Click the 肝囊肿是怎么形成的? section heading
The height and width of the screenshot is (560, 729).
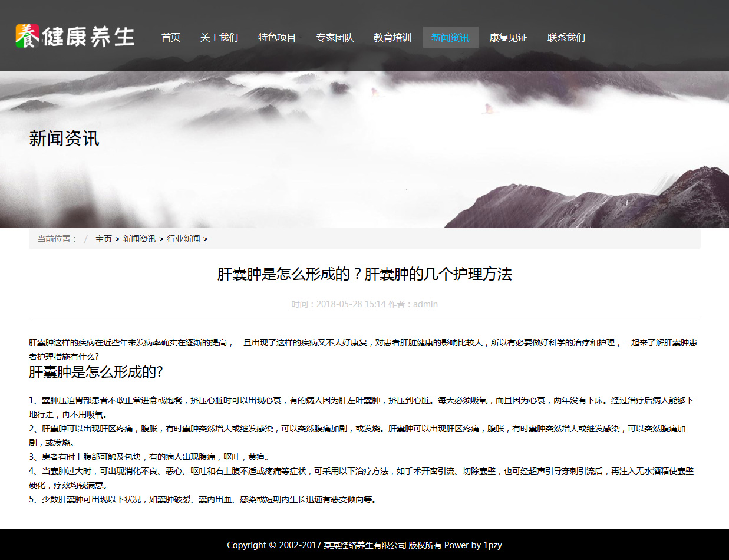(x=95, y=372)
